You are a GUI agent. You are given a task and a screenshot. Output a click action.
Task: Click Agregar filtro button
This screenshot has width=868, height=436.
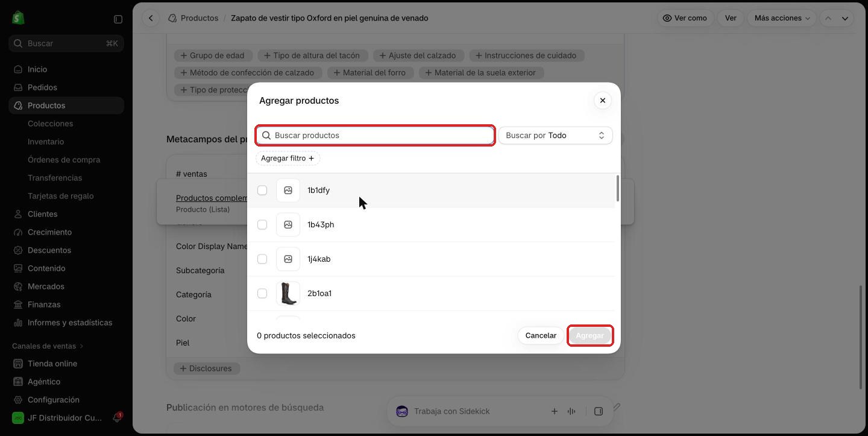[288, 158]
